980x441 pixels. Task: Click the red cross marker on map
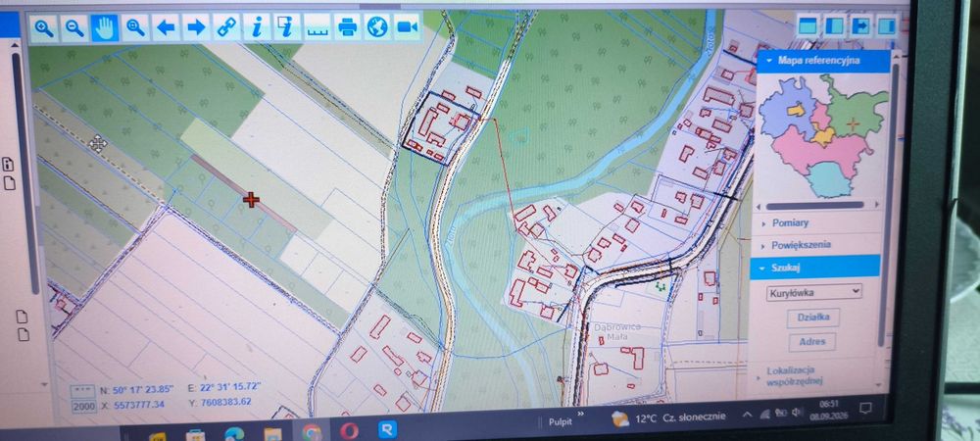click(251, 200)
